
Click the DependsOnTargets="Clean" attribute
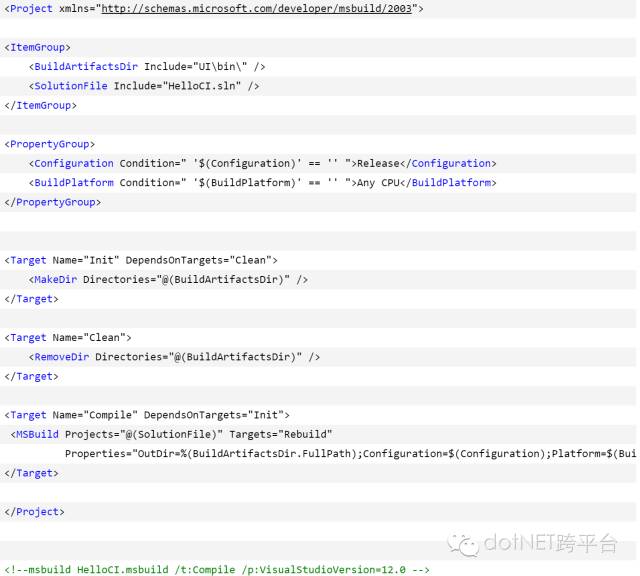coord(198,260)
